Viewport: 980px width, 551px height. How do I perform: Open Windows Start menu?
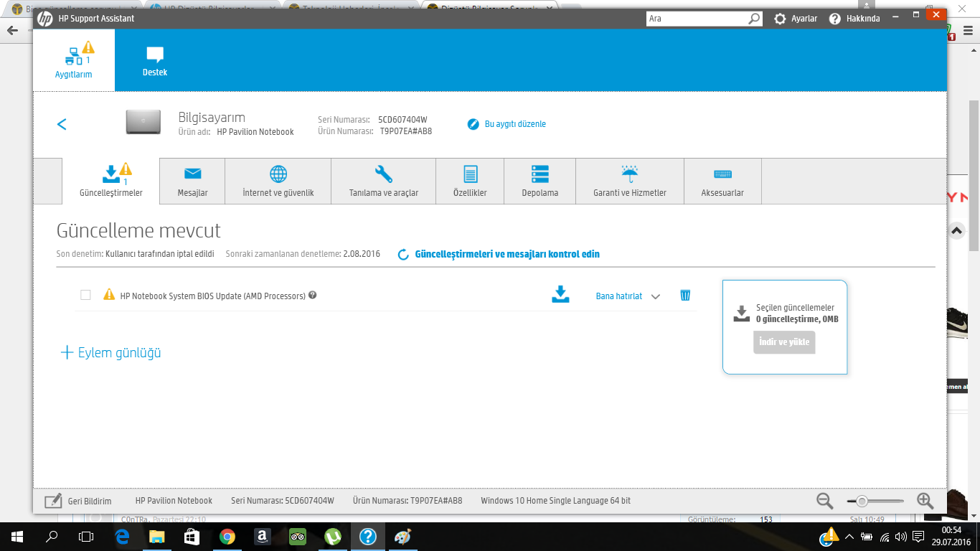(17, 536)
